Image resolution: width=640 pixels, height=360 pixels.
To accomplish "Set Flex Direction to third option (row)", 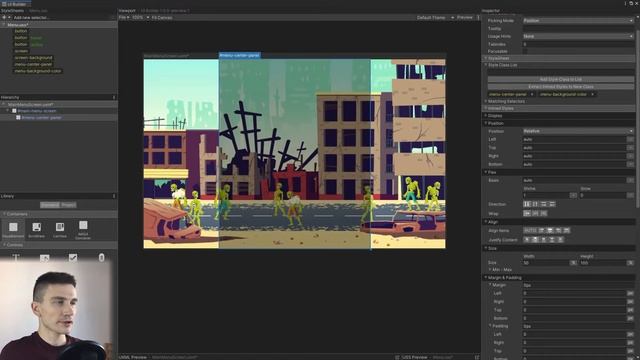I will pyautogui.click(x=544, y=204).
